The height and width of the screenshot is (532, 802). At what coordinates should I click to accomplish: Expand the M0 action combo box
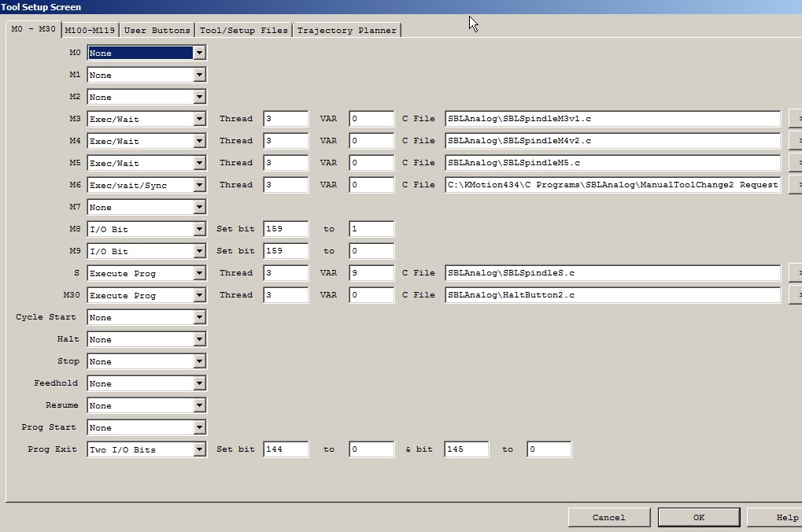(x=199, y=53)
